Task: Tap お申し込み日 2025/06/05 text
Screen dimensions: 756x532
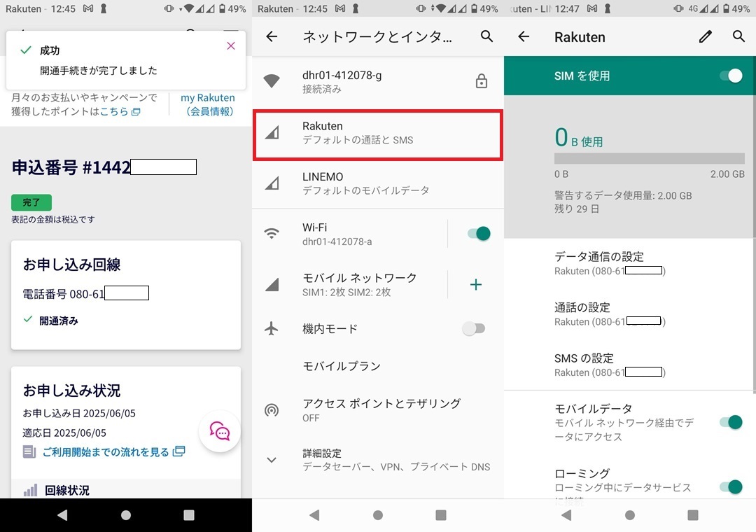Action: 79,413
